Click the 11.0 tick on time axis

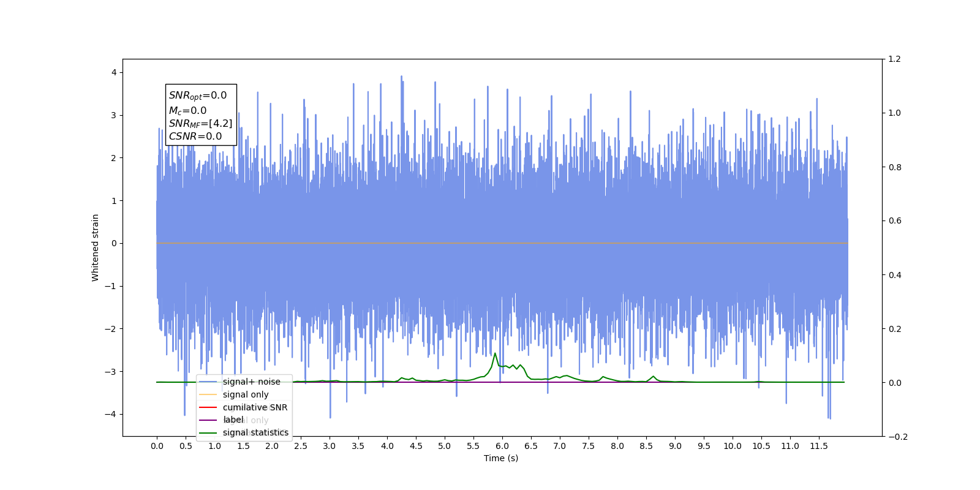tap(790, 446)
